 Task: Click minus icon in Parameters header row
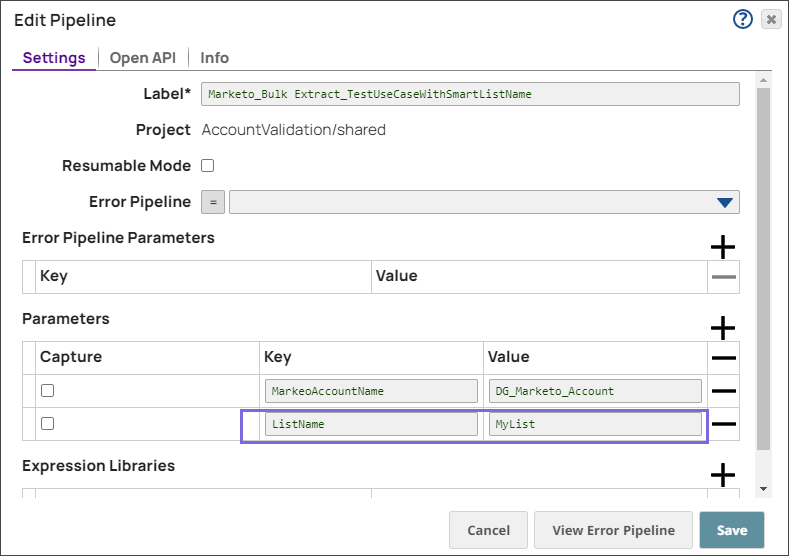click(724, 358)
